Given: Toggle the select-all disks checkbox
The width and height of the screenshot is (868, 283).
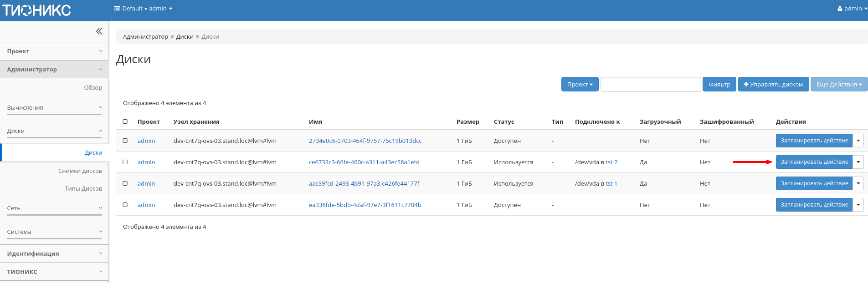Looking at the screenshot, I should click(125, 121).
